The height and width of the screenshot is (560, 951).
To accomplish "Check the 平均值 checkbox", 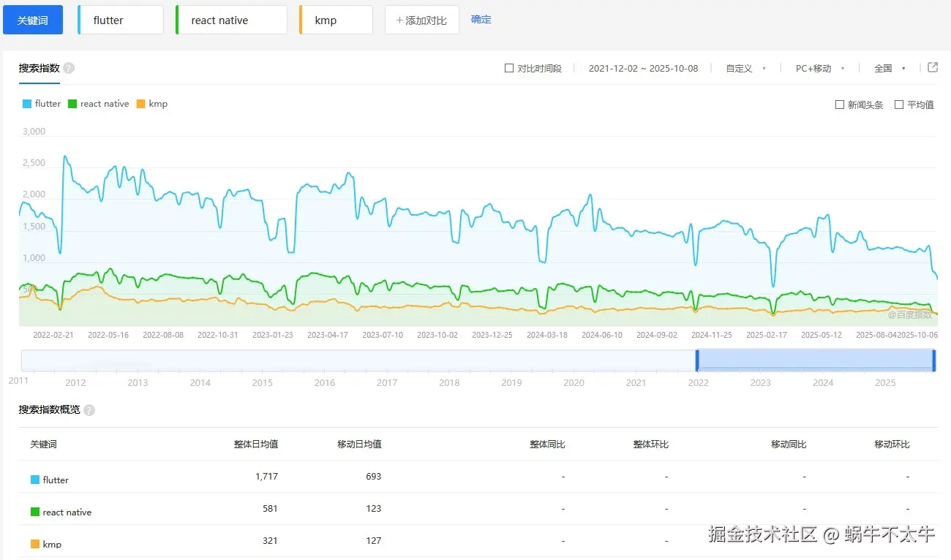I will tap(899, 105).
